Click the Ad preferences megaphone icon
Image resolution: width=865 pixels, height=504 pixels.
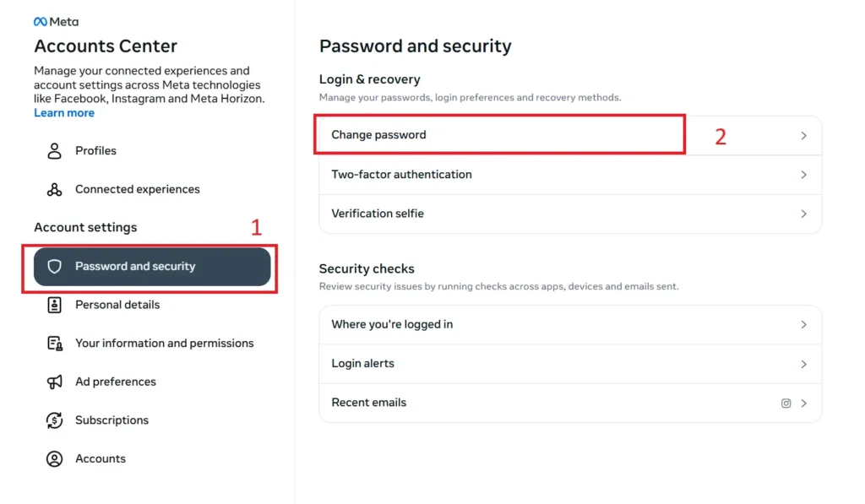click(55, 382)
